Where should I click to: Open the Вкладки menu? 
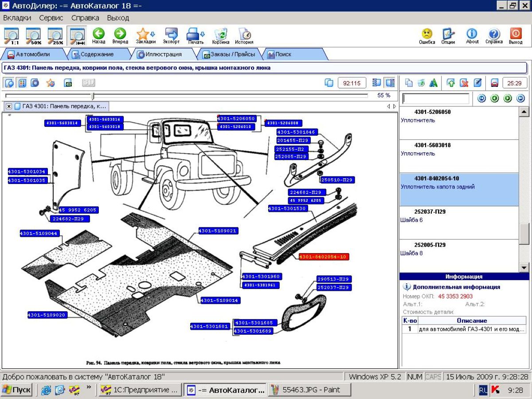(17, 18)
